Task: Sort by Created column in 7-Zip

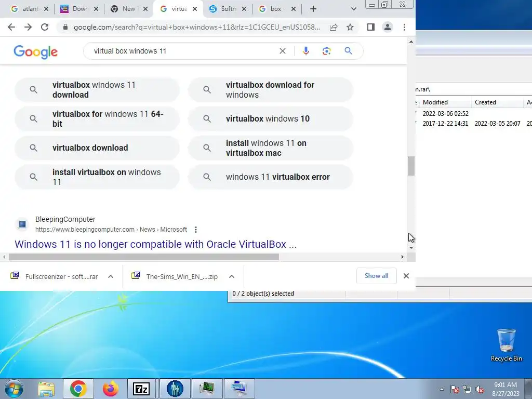Action: click(497, 102)
